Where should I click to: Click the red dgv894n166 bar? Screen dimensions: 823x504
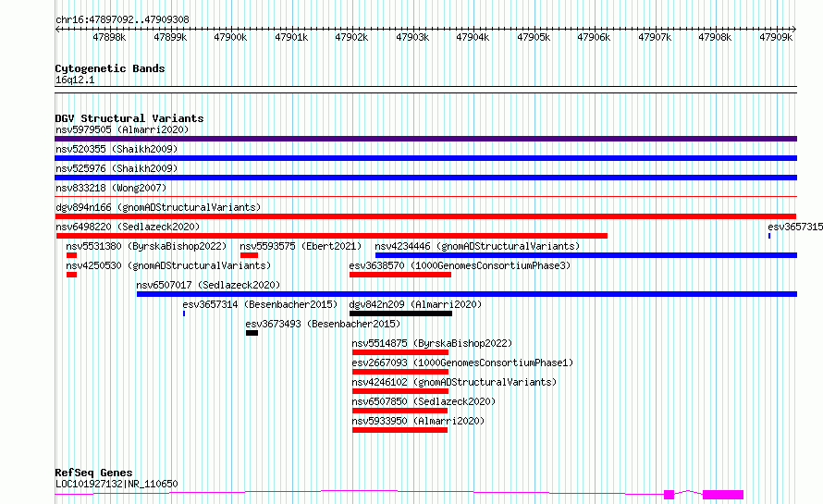coord(425,216)
